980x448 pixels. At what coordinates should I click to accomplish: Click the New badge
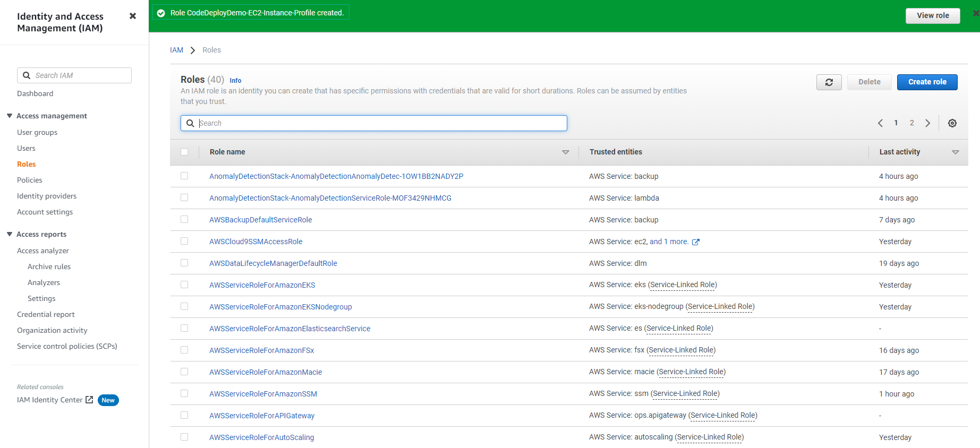(108, 400)
